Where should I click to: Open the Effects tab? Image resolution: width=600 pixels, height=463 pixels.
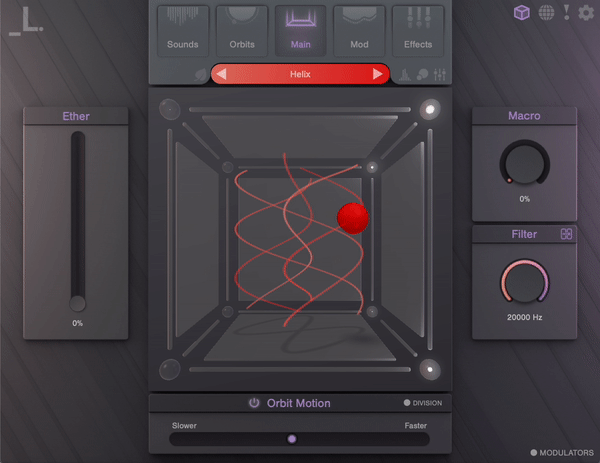click(418, 31)
